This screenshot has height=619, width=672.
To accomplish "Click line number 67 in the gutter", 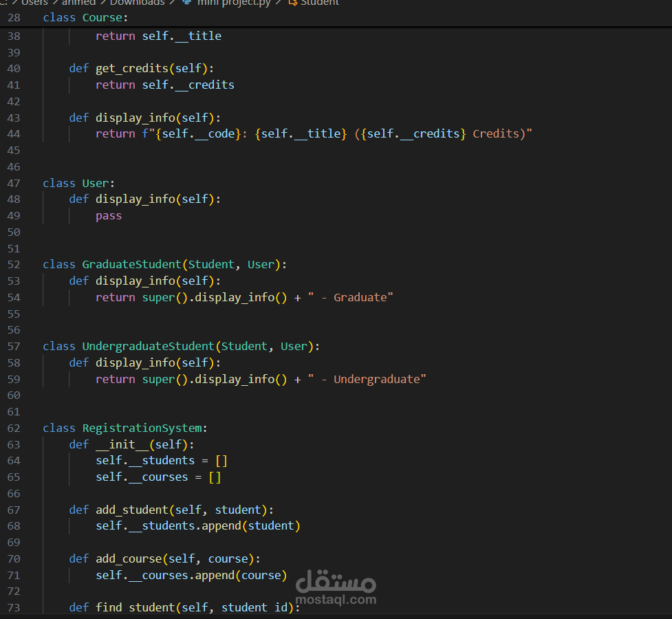I will click(14, 510).
